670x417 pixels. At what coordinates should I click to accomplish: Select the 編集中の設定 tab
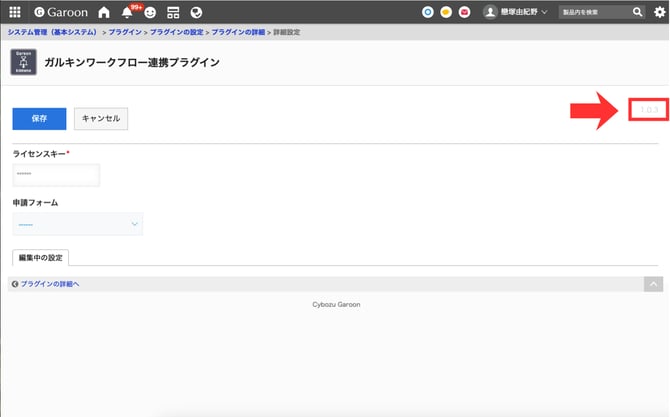pos(41,257)
